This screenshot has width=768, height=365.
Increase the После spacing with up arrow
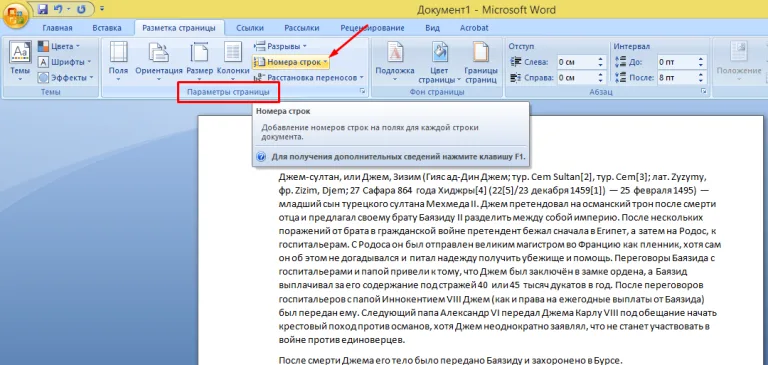pyautogui.click(x=701, y=75)
